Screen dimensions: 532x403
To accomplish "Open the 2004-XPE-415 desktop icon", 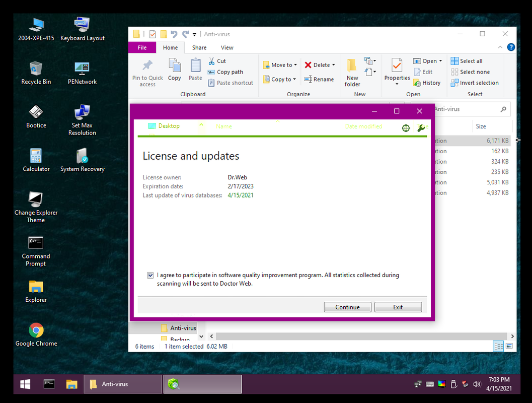I will 36,29.
